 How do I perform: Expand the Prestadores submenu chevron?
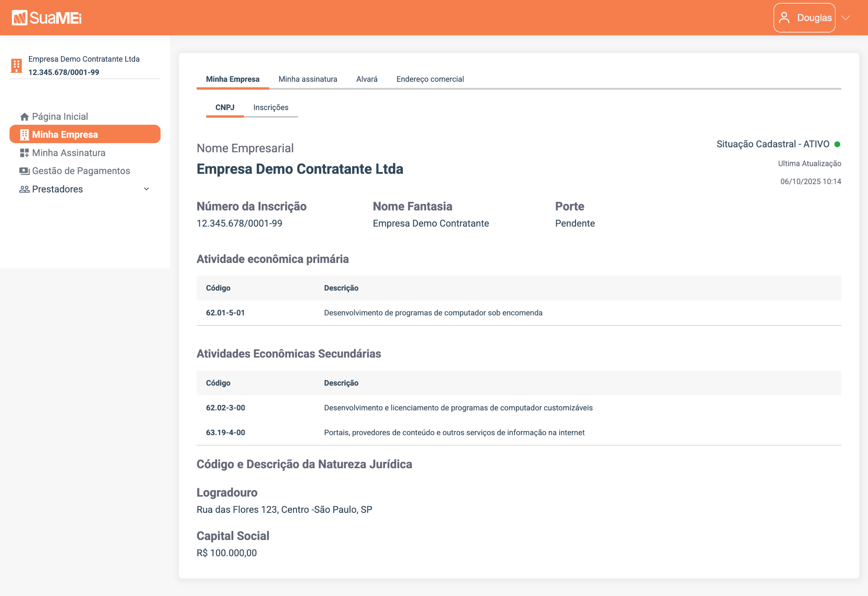[x=146, y=189]
